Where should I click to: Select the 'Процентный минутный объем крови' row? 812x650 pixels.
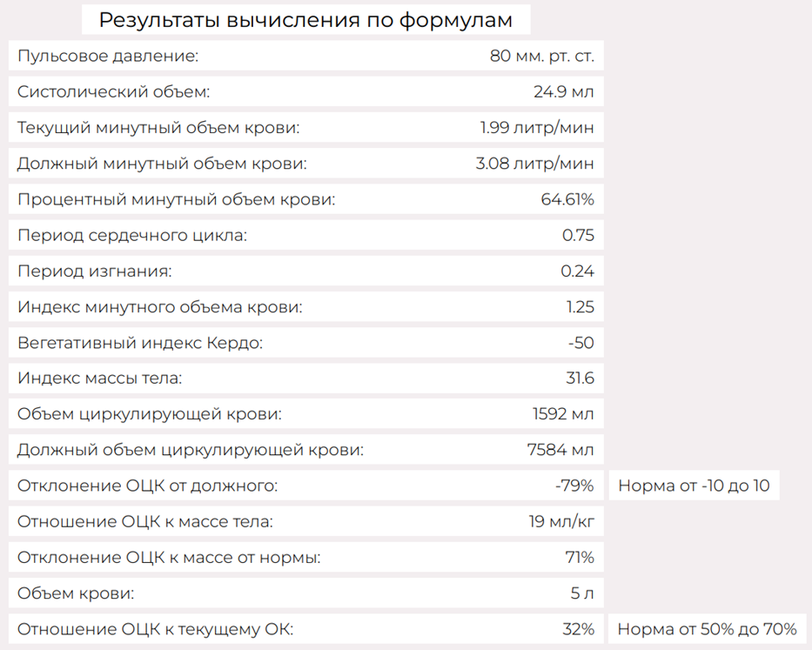[306, 199]
